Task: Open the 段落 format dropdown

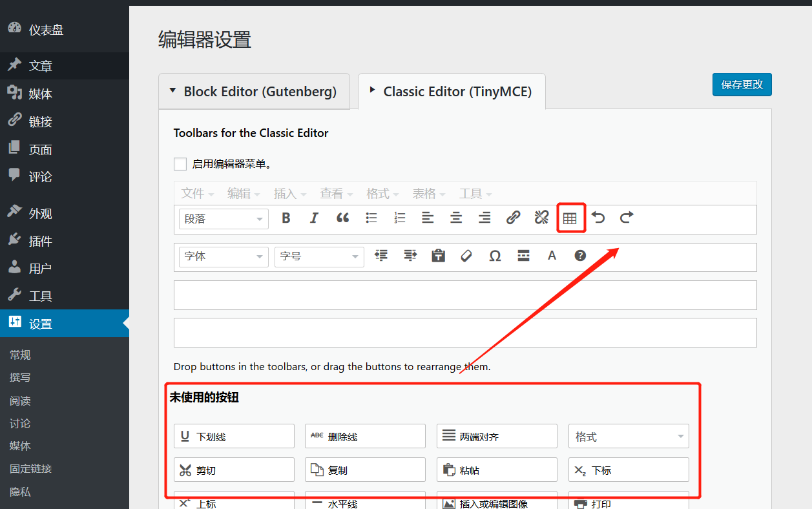Action: (x=224, y=219)
